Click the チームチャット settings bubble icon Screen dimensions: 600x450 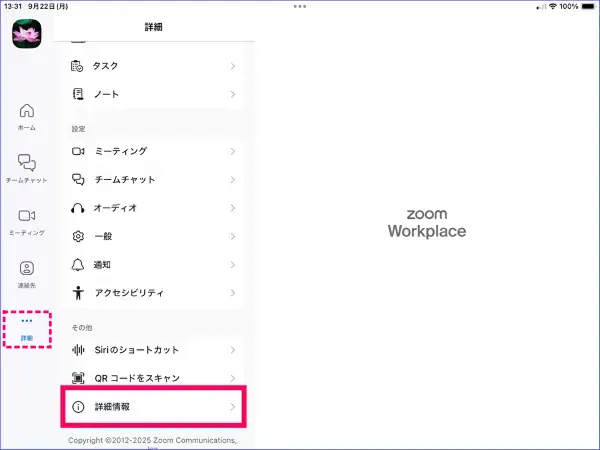click(x=78, y=180)
